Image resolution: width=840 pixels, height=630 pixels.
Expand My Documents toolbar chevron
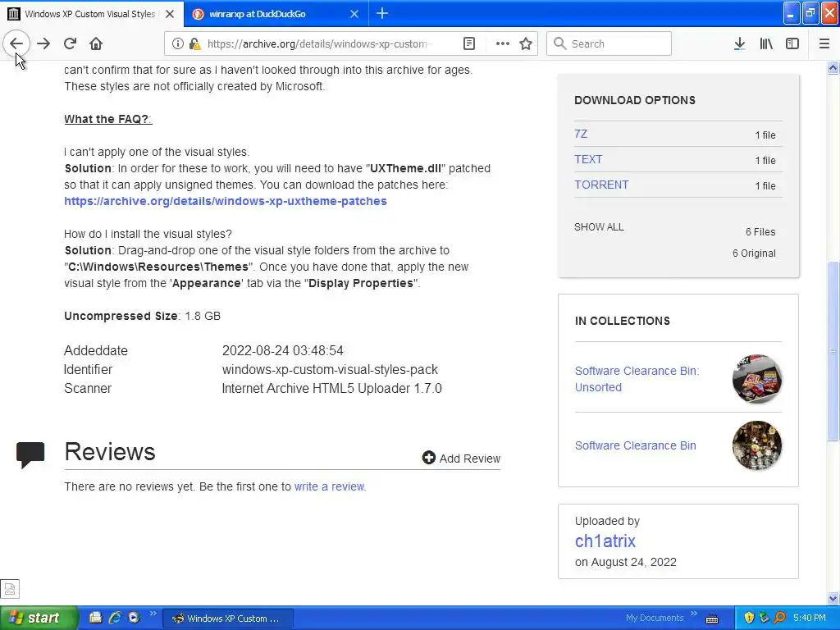tap(694, 614)
